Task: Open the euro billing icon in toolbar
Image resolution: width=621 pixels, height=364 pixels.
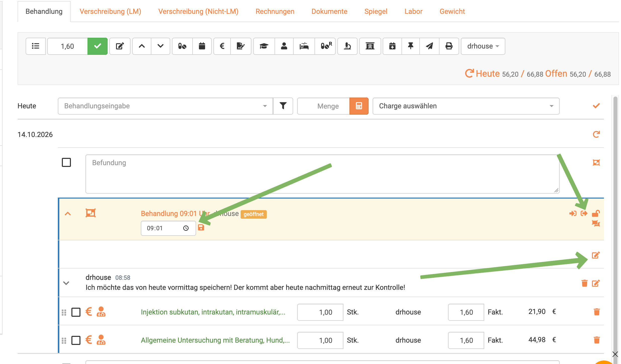Action: (222, 46)
